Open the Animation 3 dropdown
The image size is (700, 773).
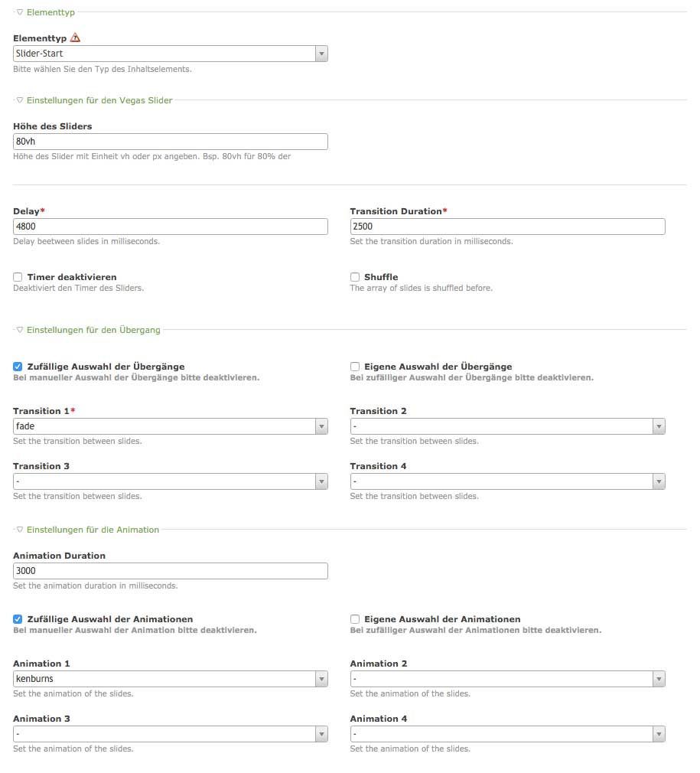point(171,734)
